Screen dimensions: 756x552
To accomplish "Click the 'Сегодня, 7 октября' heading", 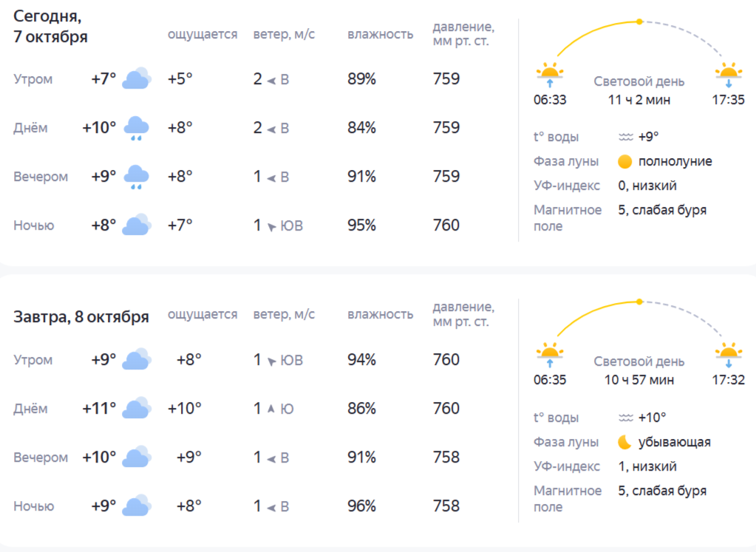I will (x=50, y=26).
